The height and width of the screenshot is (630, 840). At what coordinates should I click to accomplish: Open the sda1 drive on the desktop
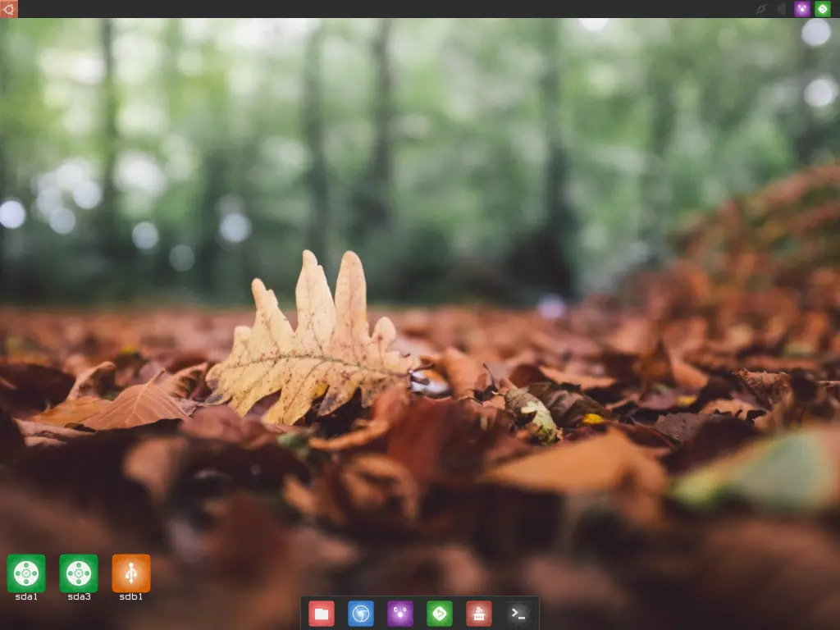(25, 573)
